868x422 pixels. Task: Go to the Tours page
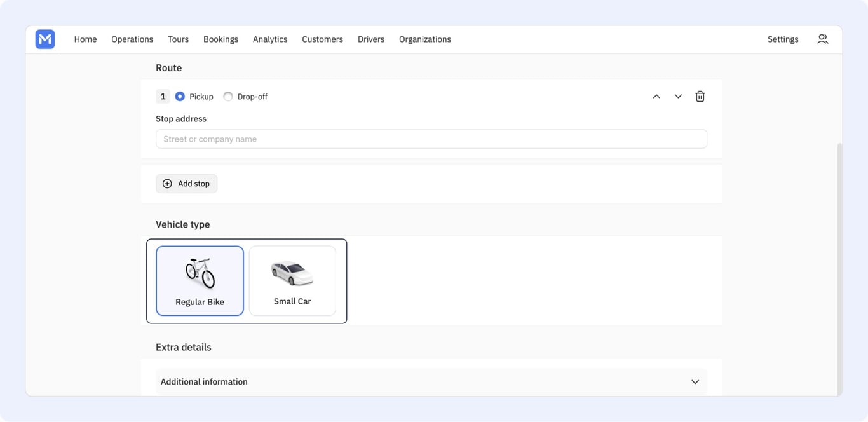(178, 39)
